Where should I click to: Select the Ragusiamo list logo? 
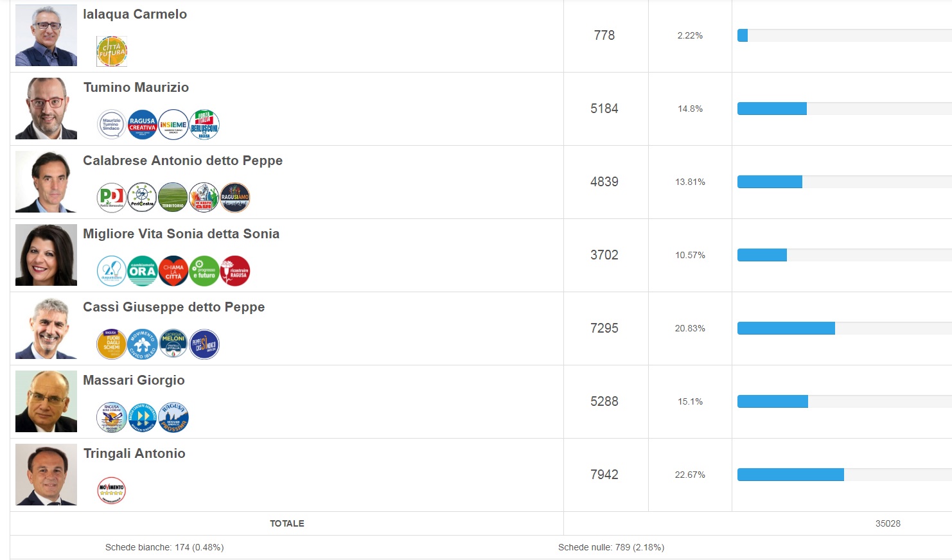tap(234, 198)
